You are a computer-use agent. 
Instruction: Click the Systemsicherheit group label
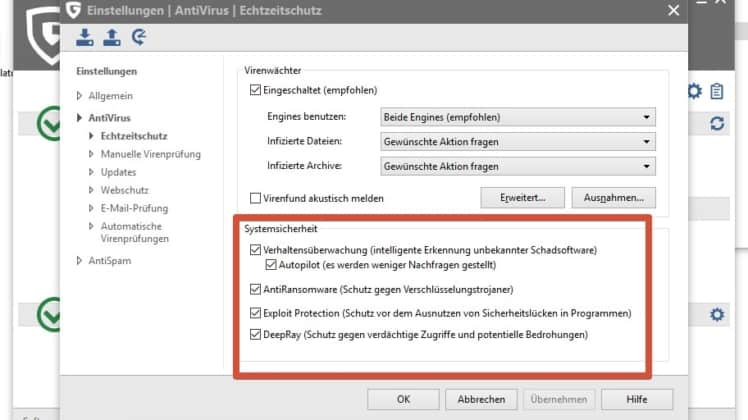(x=280, y=229)
